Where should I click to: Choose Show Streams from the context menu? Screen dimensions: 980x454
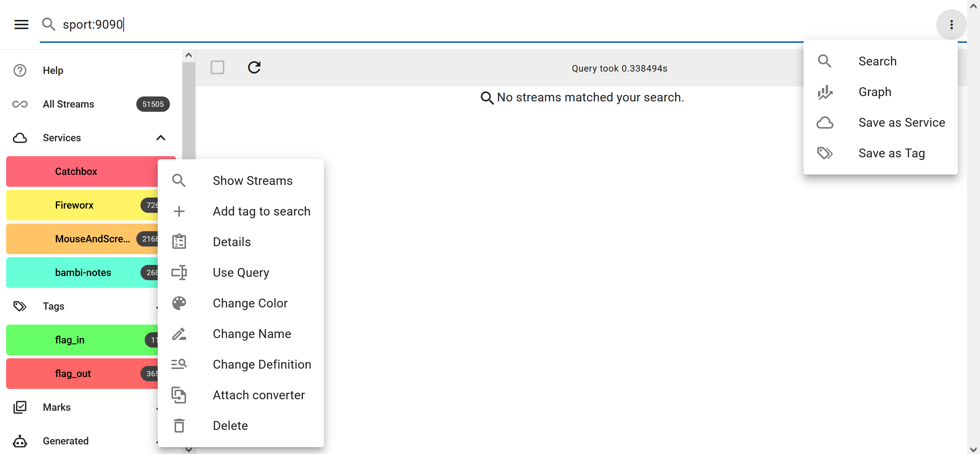click(253, 180)
